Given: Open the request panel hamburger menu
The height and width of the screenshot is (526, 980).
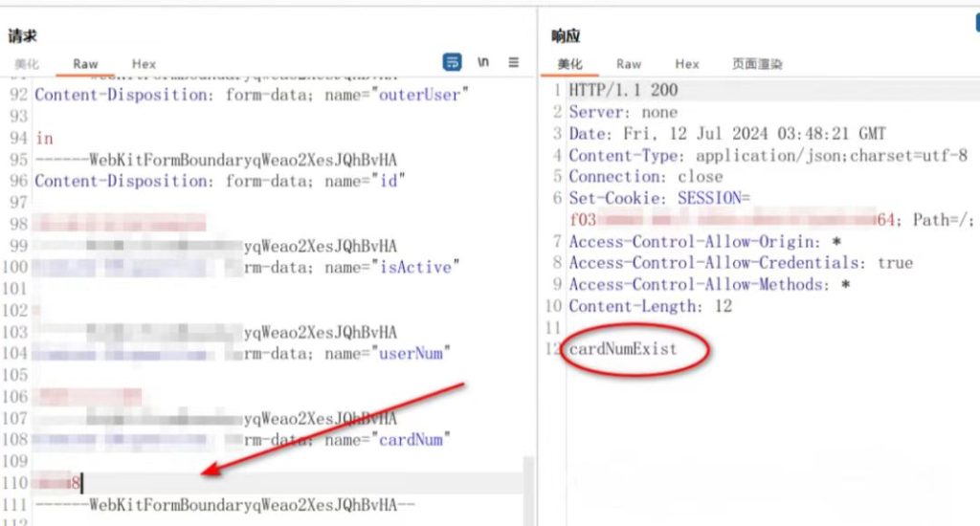Looking at the screenshot, I should tap(514, 62).
